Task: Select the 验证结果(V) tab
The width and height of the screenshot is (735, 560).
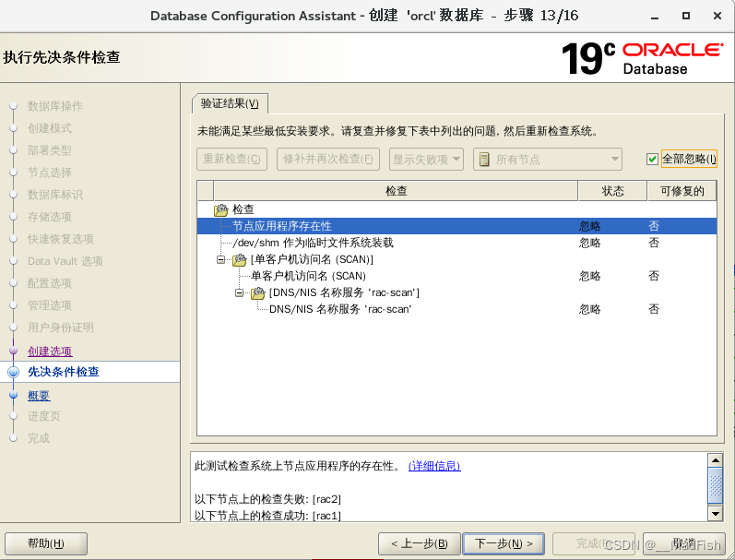Action: point(230,103)
